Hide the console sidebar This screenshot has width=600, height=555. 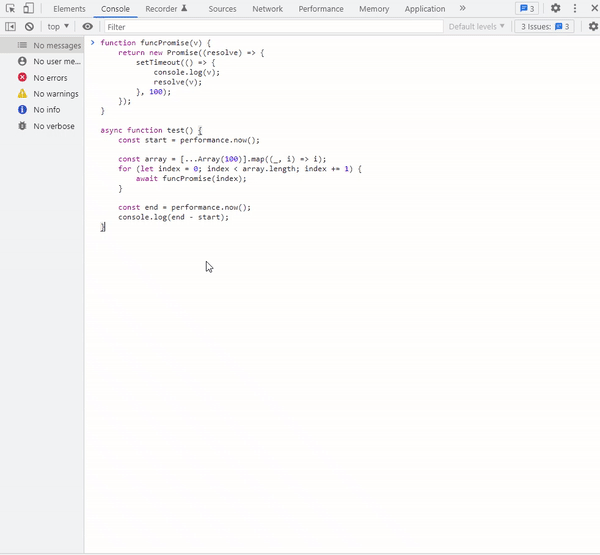10,26
